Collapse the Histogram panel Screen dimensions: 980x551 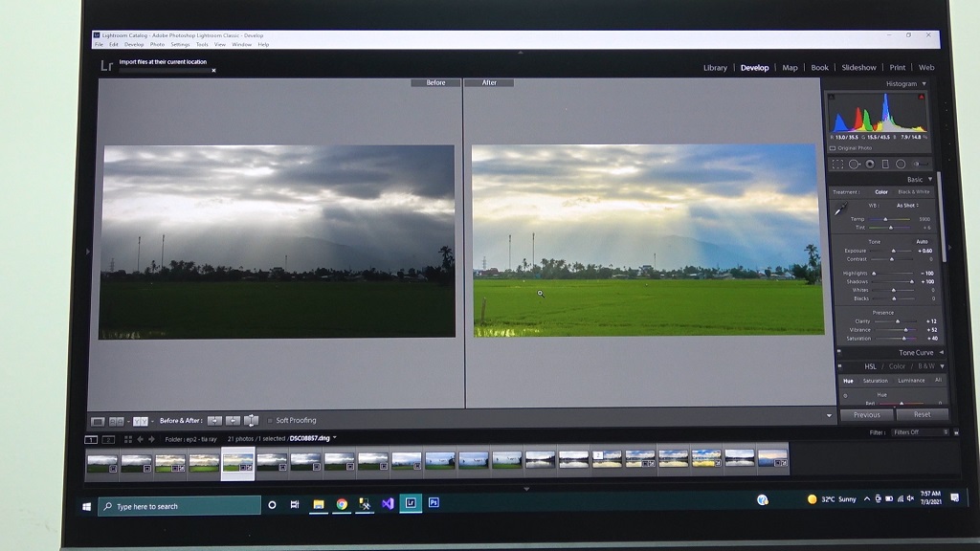tap(924, 84)
